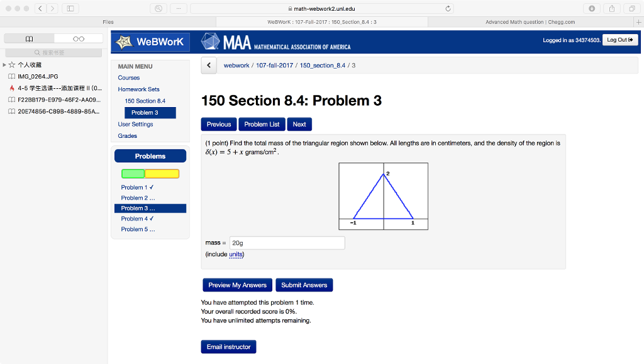Click the Downloads icon near the address bar
Image resolution: width=644 pixels, height=364 pixels.
point(592,8)
